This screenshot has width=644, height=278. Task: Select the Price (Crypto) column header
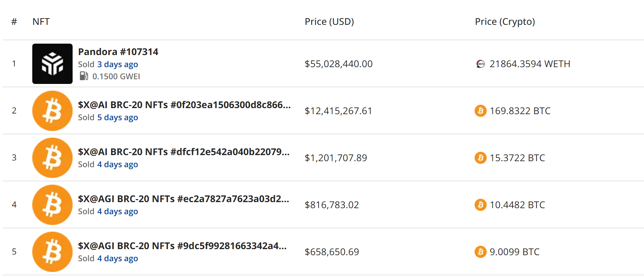(505, 22)
